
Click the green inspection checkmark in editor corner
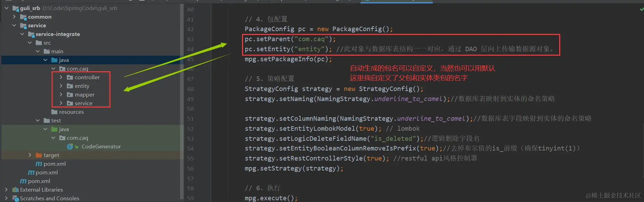(642, 9)
